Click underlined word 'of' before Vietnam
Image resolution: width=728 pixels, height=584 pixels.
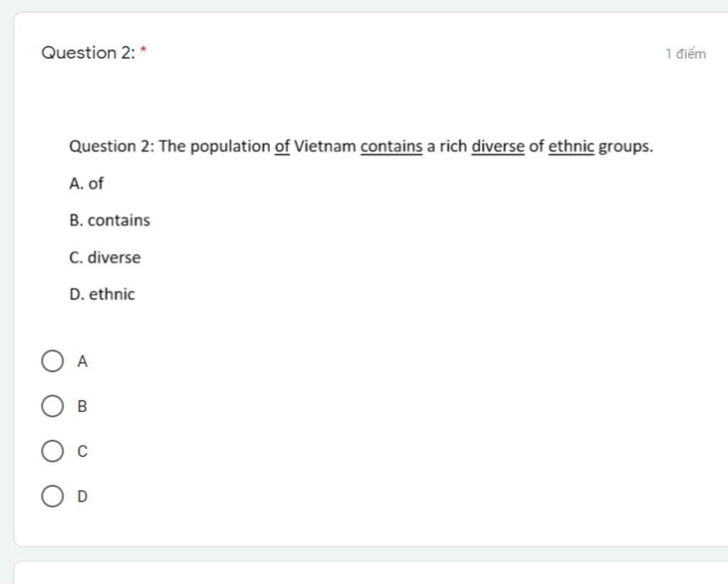click(x=282, y=146)
